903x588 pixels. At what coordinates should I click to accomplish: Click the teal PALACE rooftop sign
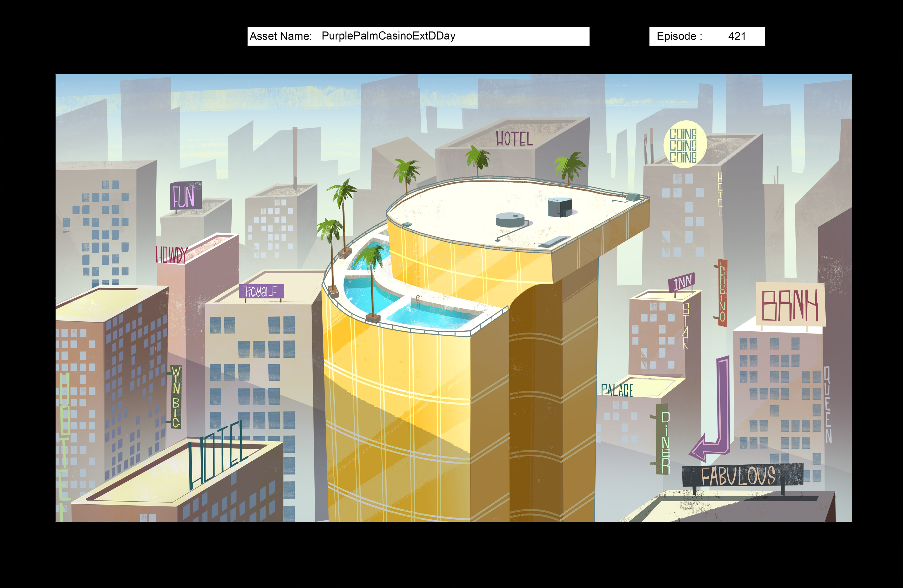point(617,390)
